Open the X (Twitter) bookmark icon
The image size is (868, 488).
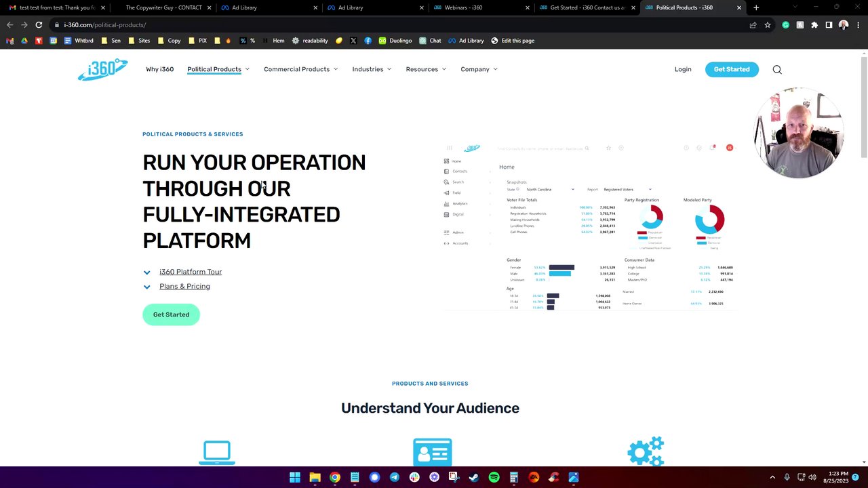353,41
